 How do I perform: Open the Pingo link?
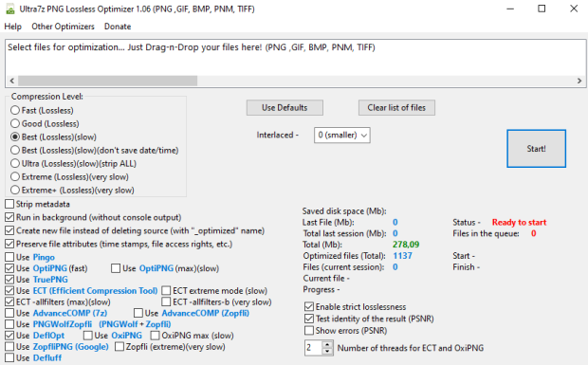[x=44, y=258]
